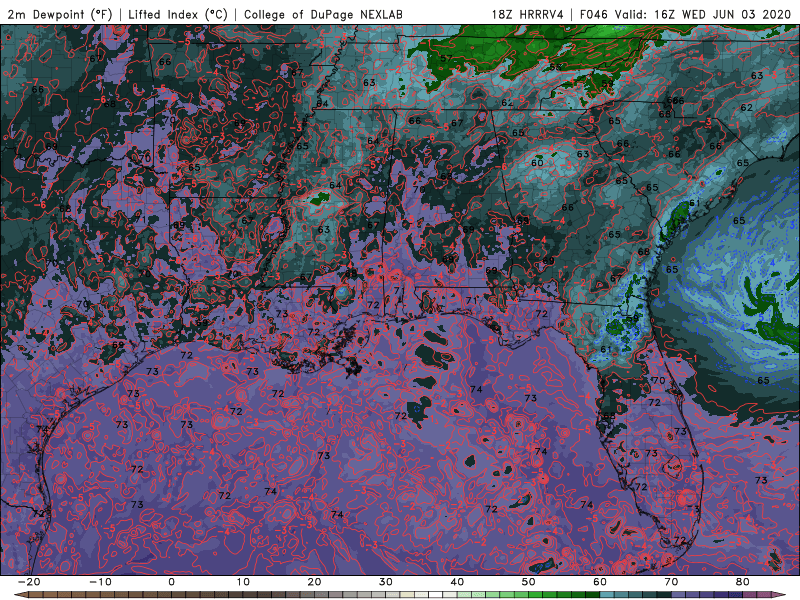Click the '80' label on the color scale
Screen dimensions: 800x600
tap(743, 582)
